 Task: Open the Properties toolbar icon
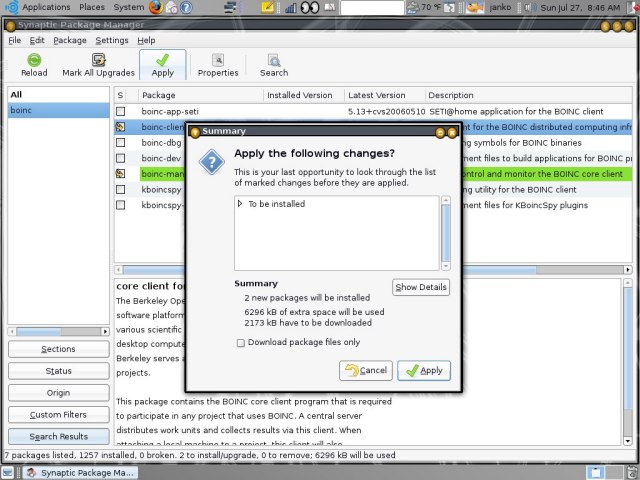tap(218, 60)
